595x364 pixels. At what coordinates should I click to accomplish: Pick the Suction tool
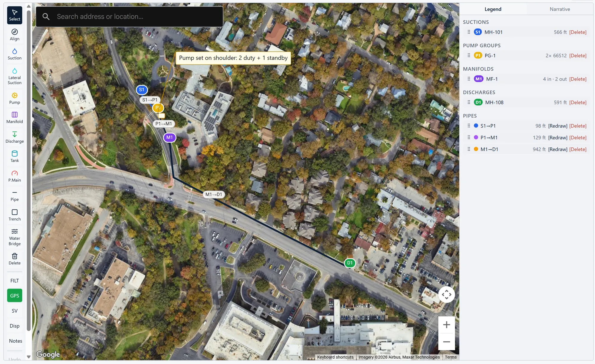click(15, 54)
